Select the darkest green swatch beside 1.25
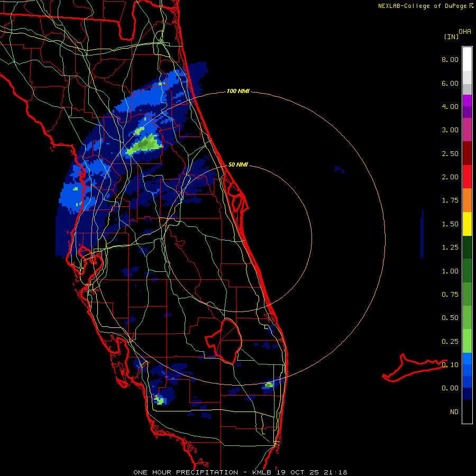 click(467, 247)
